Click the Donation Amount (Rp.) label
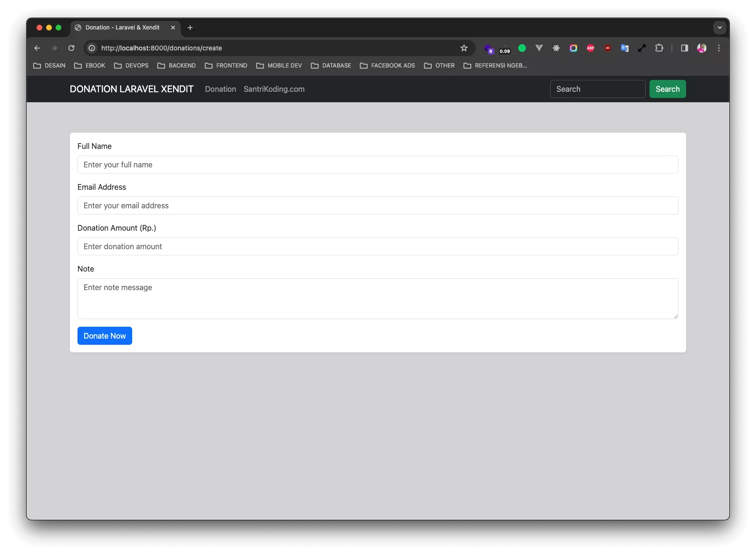Screen dimensions: 756x555 (x=117, y=228)
